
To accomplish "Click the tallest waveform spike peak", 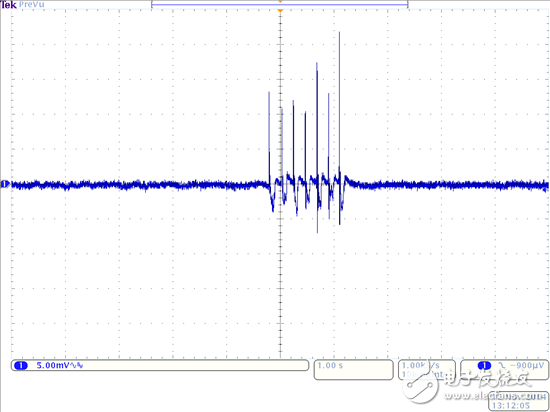I will point(339,33).
